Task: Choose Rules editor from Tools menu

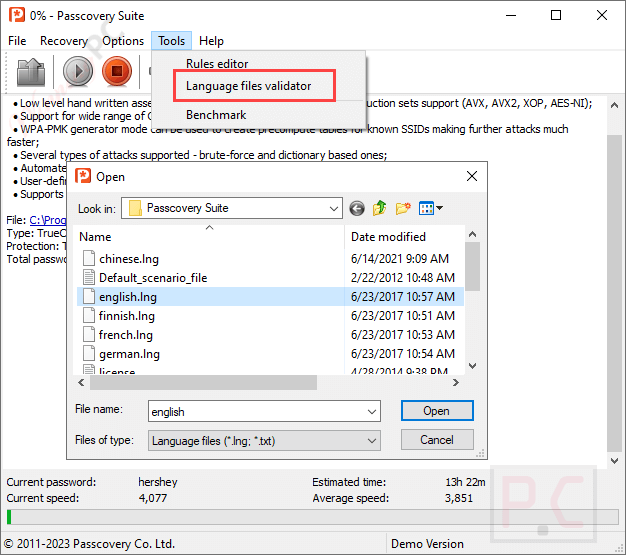Action: [x=217, y=63]
